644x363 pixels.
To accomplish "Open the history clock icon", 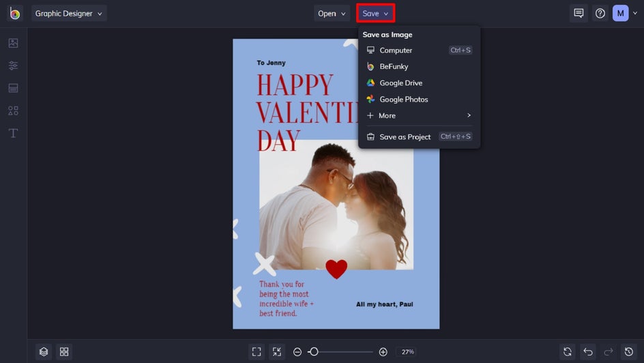I will (x=629, y=352).
